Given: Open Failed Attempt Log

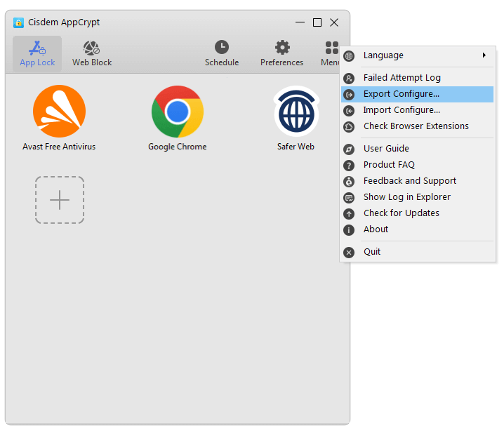Looking at the screenshot, I should click(417, 78).
